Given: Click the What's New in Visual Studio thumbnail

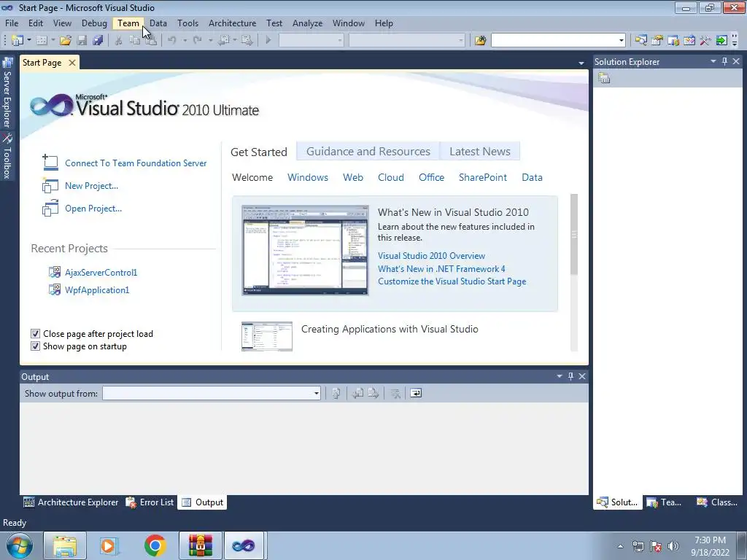Looking at the screenshot, I should pyautogui.click(x=305, y=250).
